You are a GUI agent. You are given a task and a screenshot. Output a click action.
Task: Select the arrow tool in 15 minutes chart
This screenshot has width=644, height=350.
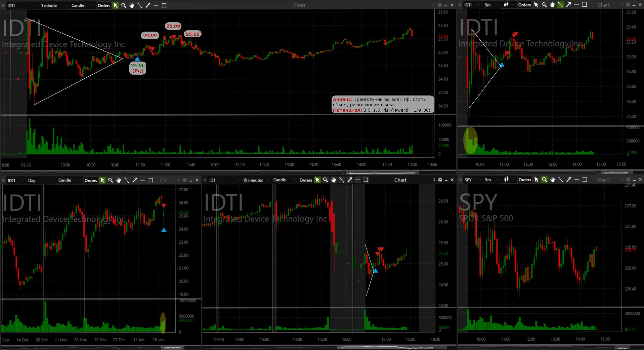(350, 180)
